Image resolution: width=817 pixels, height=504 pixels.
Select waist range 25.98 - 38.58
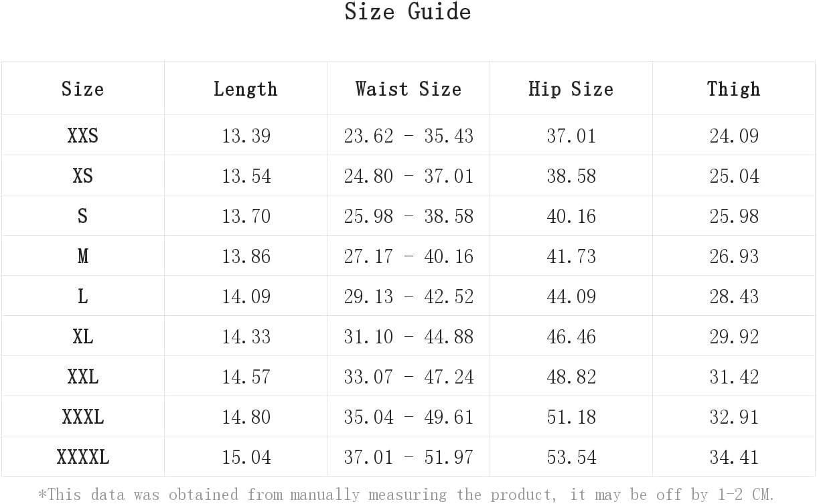[x=408, y=216]
